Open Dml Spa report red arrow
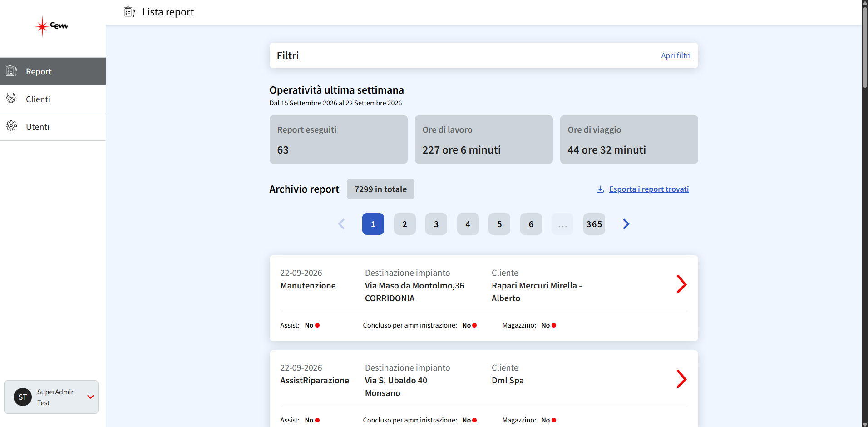 click(681, 379)
